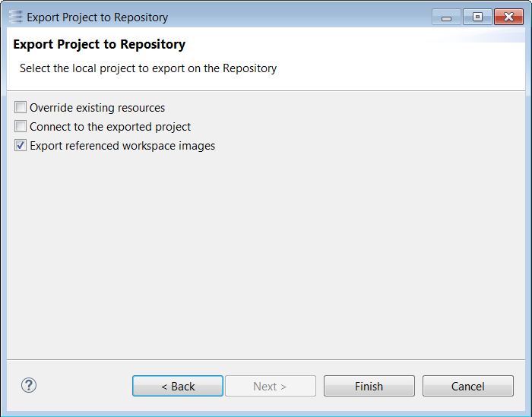This screenshot has height=417, width=532.
Task: Click empty gray area below the checkboxes
Action: pos(266,254)
